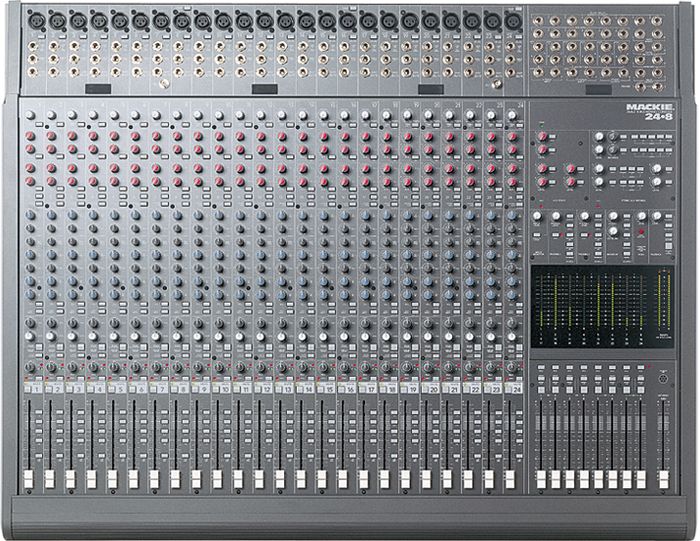The width and height of the screenshot is (700, 541).
Task: Select the channel 24 XLR mic input jack
Action: (x=512, y=20)
